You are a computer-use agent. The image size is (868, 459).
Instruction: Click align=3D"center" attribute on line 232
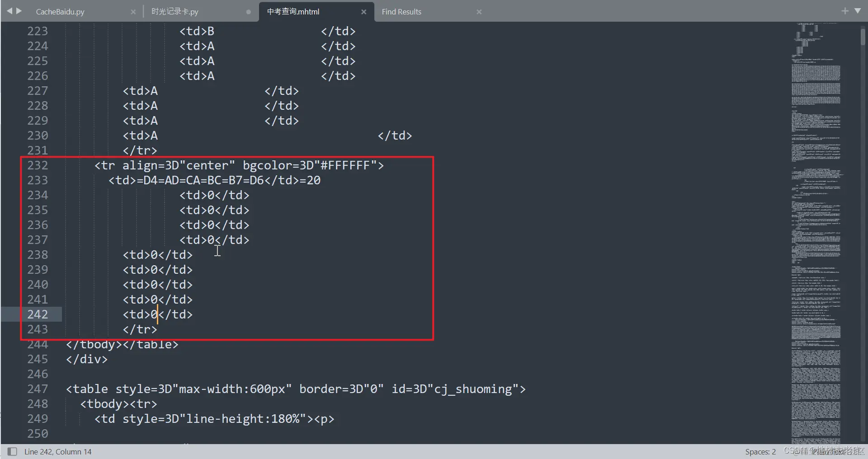(x=179, y=165)
